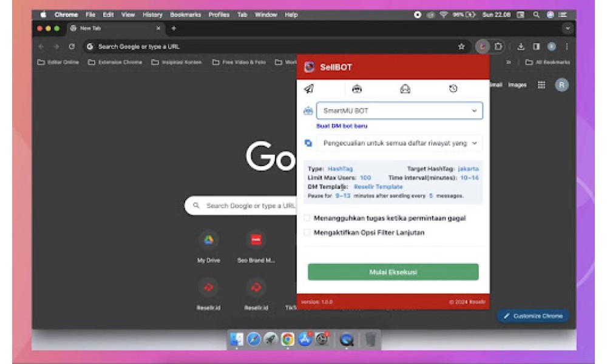607x364 pixels.
Task: Open the Editor Online bookmark folder
Action: click(58, 62)
